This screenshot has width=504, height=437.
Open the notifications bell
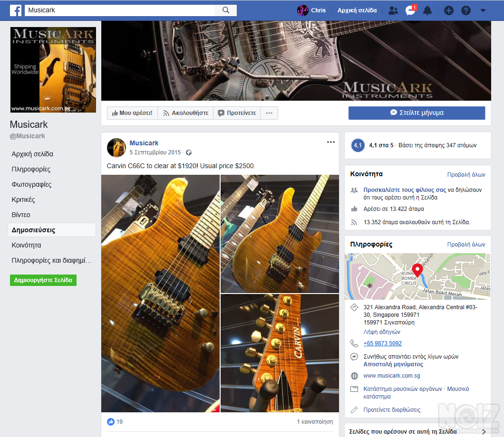click(427, 10)
